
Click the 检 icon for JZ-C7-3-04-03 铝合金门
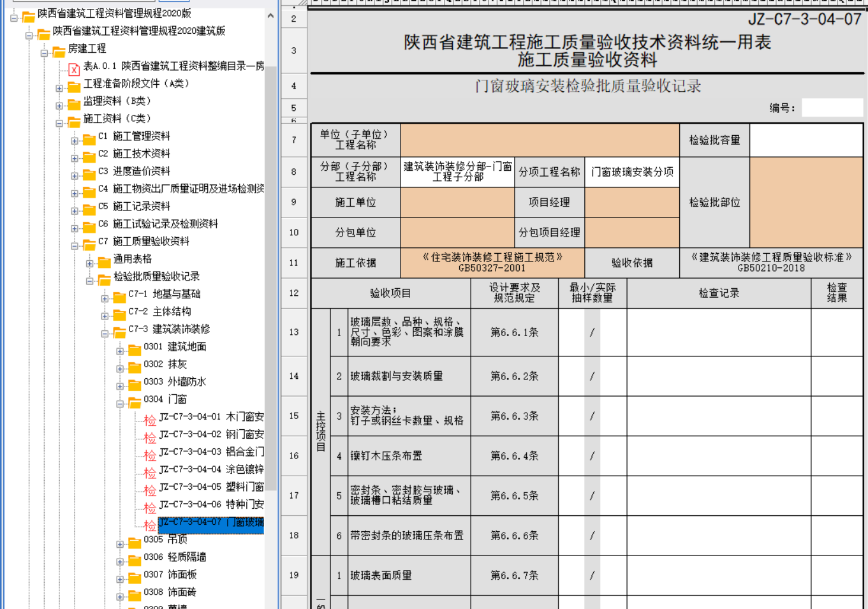(x=150, y=455)
